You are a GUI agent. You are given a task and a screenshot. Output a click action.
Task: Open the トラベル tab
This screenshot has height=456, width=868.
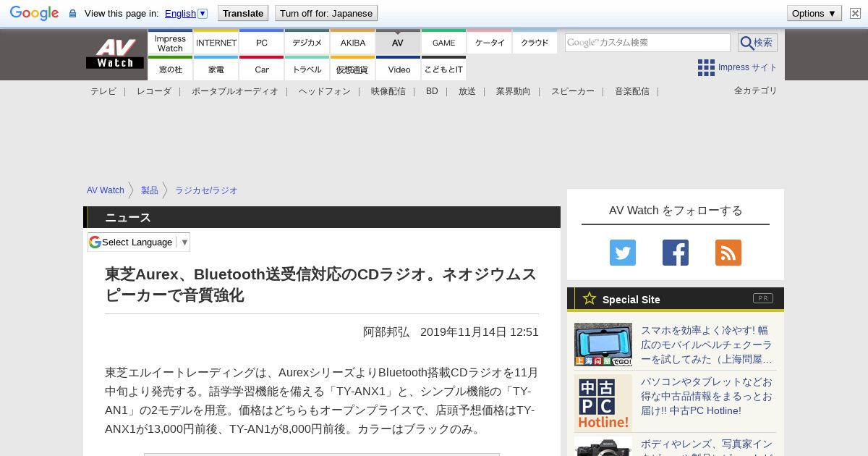(307, 69)
